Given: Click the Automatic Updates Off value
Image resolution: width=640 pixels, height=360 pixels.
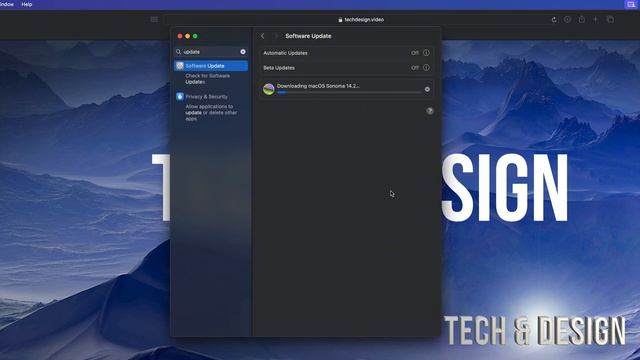Looking at the screenshot, I should click(415, 53).
